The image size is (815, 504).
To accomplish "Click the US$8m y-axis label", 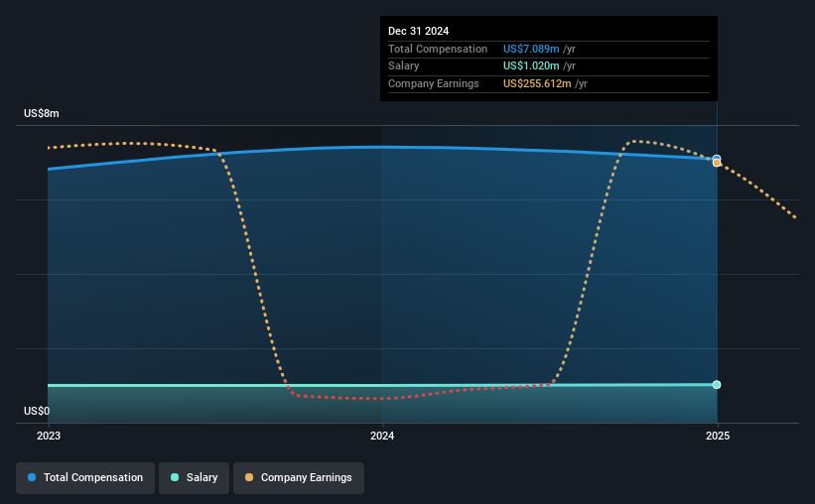I will click(x=42, y=113).
